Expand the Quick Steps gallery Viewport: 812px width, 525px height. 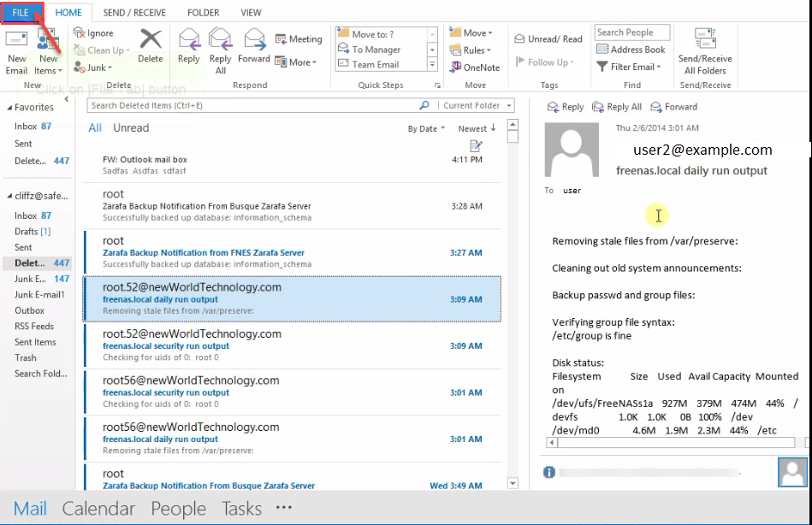tap(432, 64)
